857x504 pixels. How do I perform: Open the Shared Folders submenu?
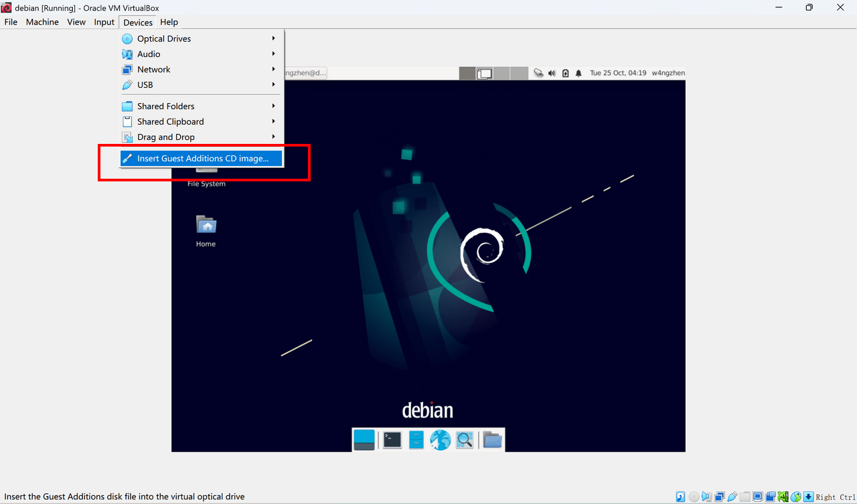pos(202,106)
